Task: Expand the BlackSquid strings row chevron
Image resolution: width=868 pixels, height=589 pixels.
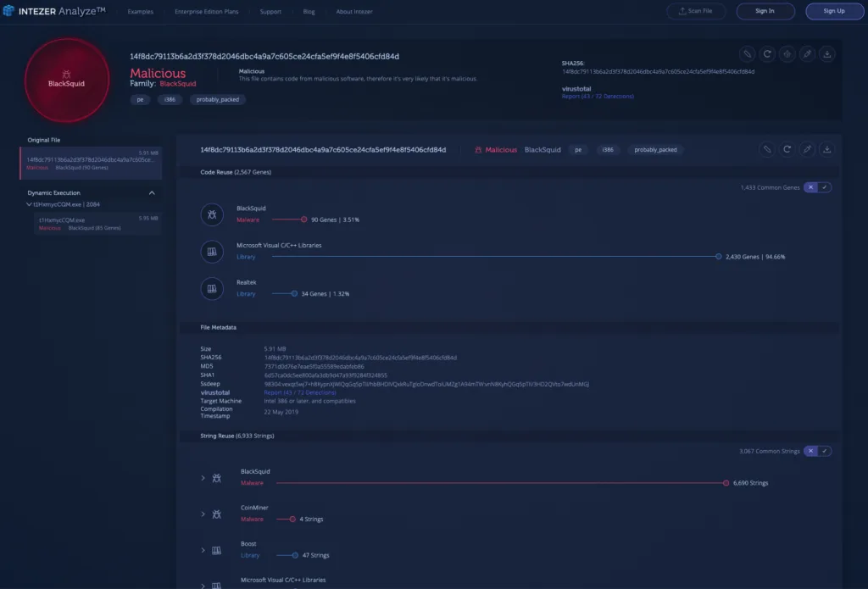Action: [203, 478]
